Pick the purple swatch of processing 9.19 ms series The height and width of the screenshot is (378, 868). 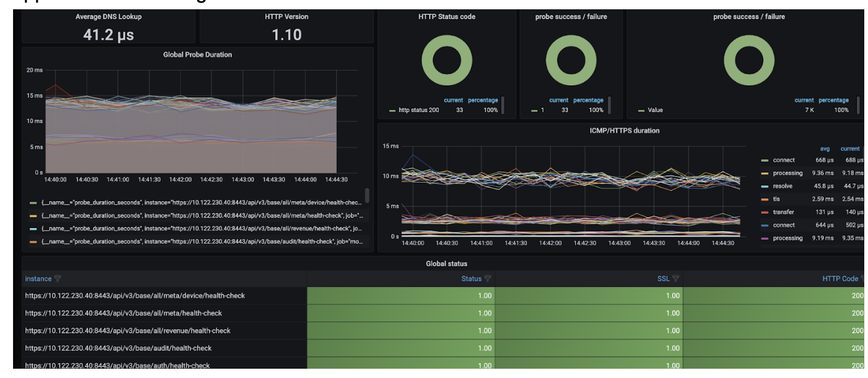click(x=765, y=238)
